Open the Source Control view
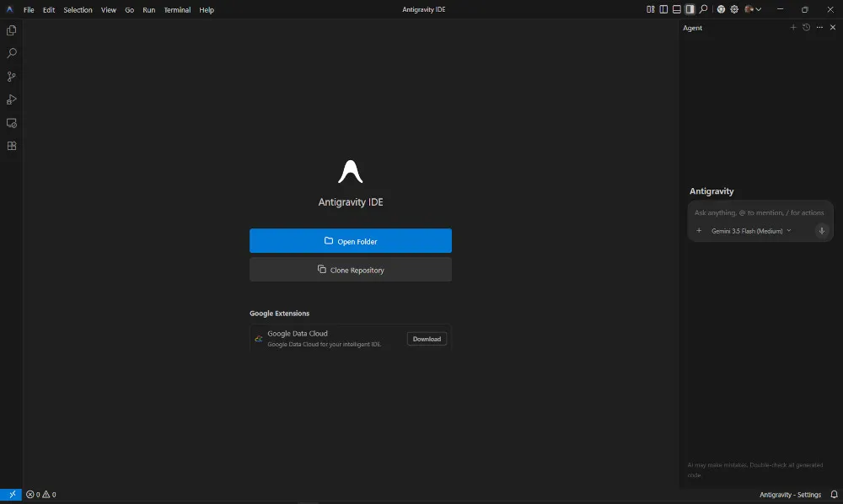Screen dimensions: 843x504 11,77
